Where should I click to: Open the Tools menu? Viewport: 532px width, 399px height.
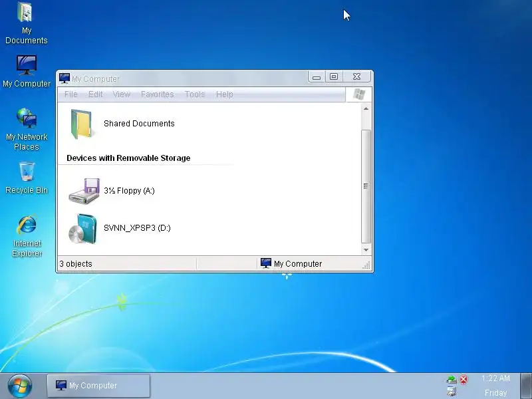[x=195, y=94]
